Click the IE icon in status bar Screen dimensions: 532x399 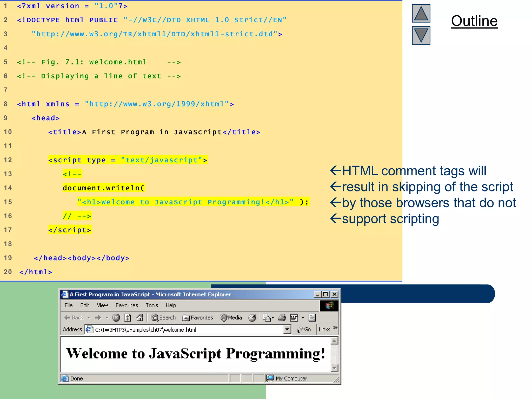65,378
